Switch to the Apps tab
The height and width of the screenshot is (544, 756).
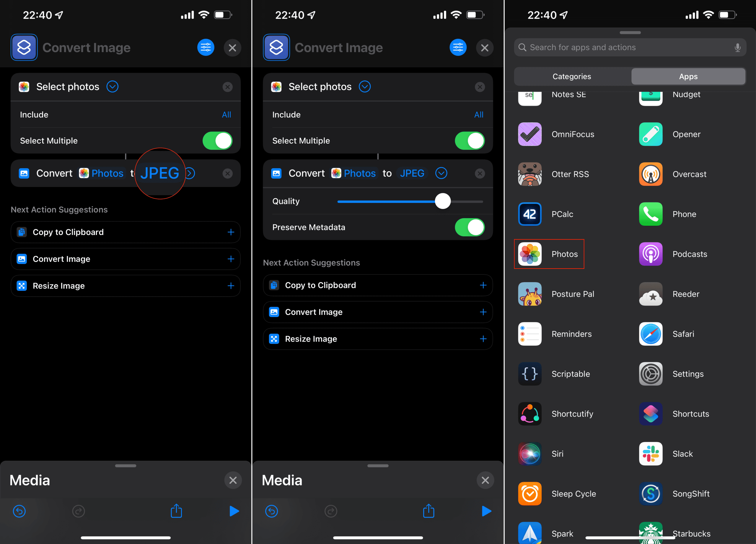pos(688,76)
